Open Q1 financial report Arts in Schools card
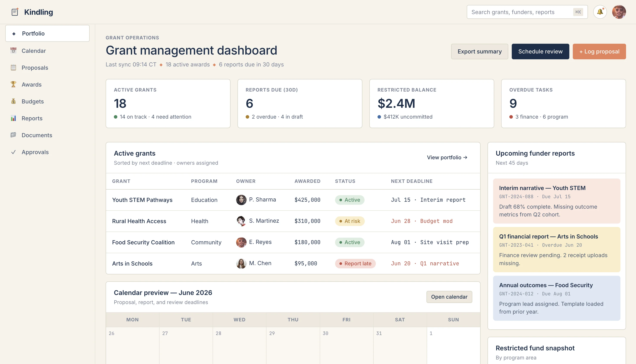The image size is (636, 364). click(557, 250)
